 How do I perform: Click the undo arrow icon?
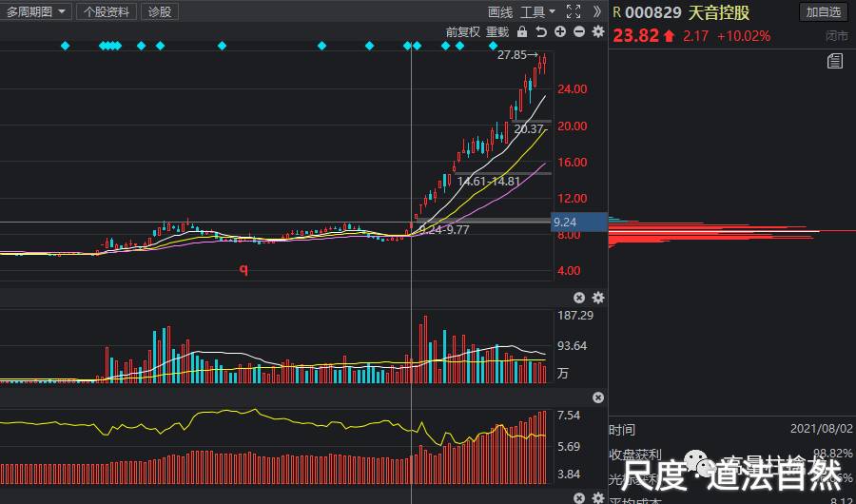(x=541, y=31)
